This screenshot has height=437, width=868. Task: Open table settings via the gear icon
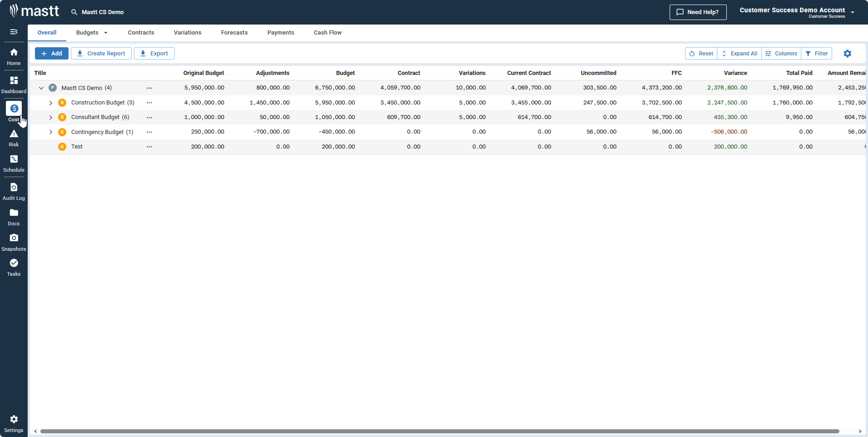click(847, 53)
